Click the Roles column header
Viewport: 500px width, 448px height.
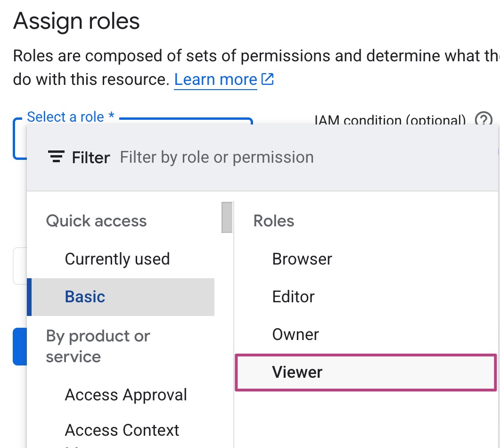click(x=273, y=221)
